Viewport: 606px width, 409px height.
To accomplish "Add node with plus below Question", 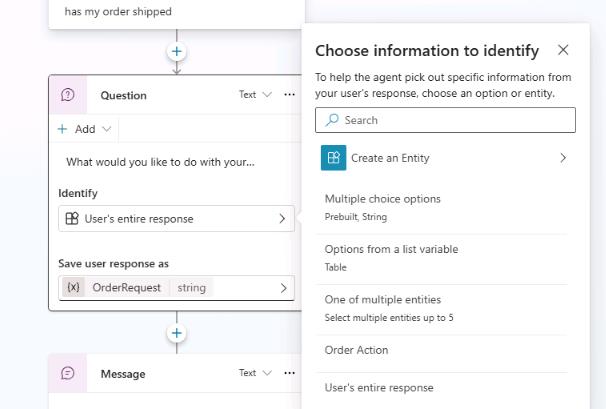I will (x=177, y=333).
